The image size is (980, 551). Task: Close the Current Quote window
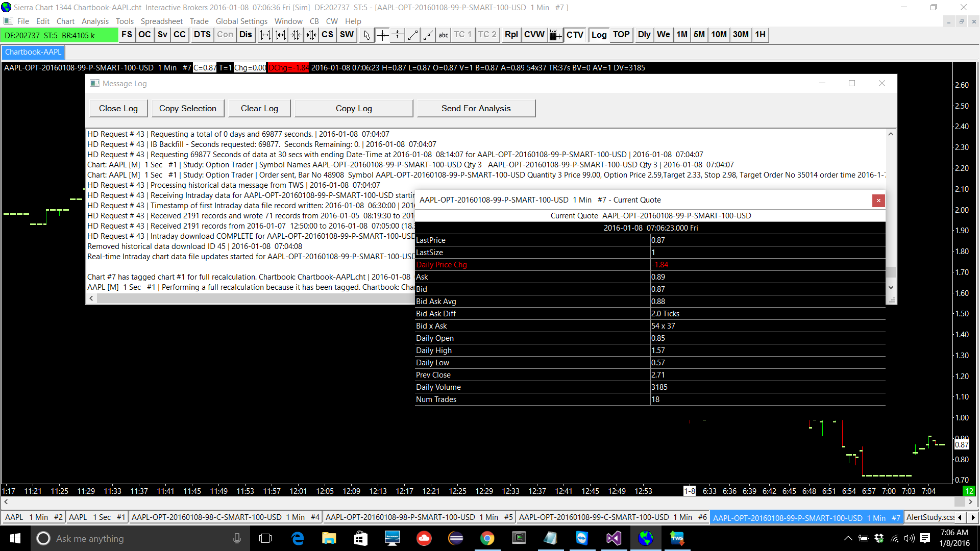878,201
